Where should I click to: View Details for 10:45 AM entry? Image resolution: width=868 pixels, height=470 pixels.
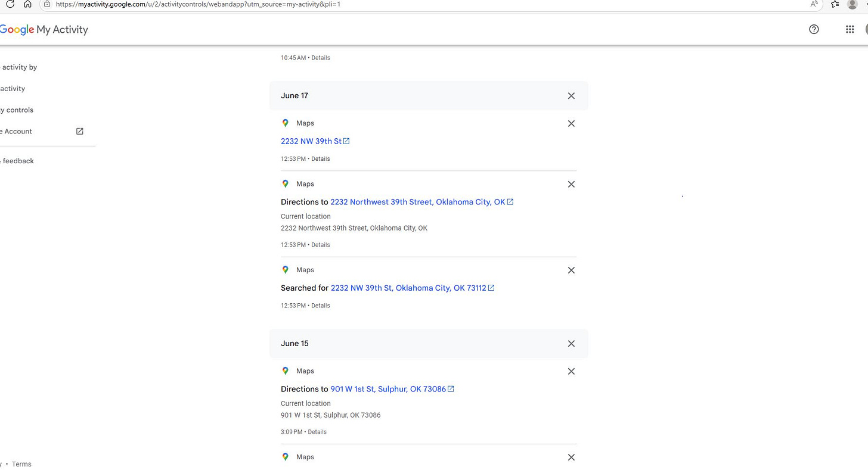coord(321,58)
